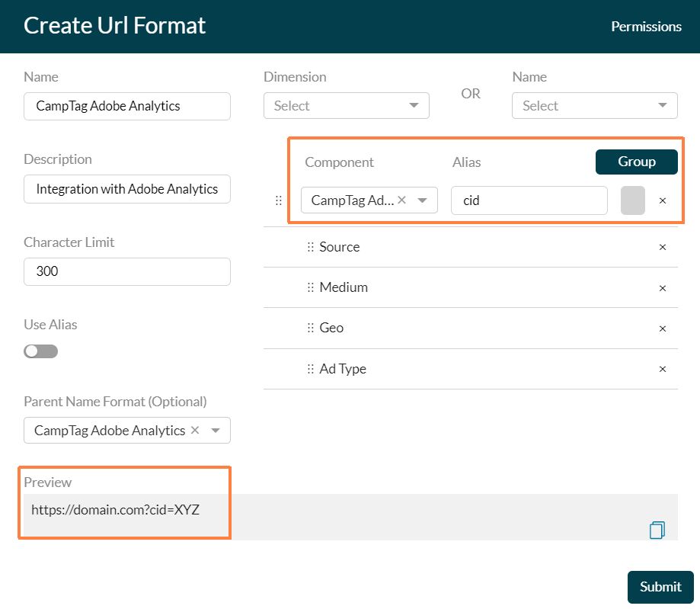Click the drag handle on the Component row
Image resolution: width=700 pixels, height=609 pixels.
coord(278,200)
